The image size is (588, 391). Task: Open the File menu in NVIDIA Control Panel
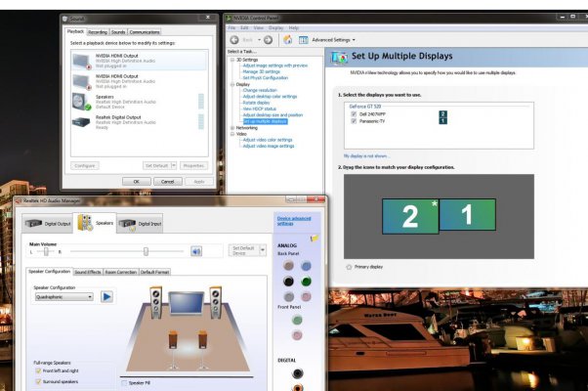point(231,27)
